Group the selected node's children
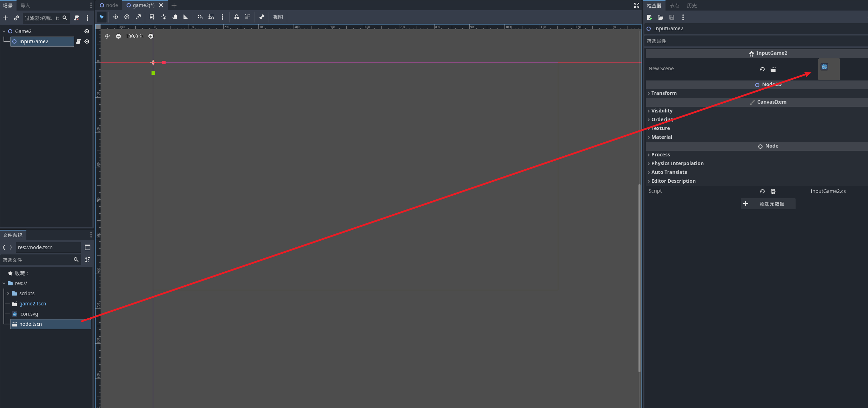Screen dimensions: 868x408 248,17
